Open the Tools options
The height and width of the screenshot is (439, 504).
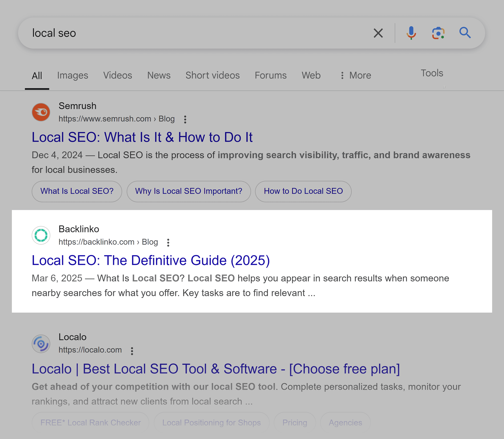(x=432, y=73)
